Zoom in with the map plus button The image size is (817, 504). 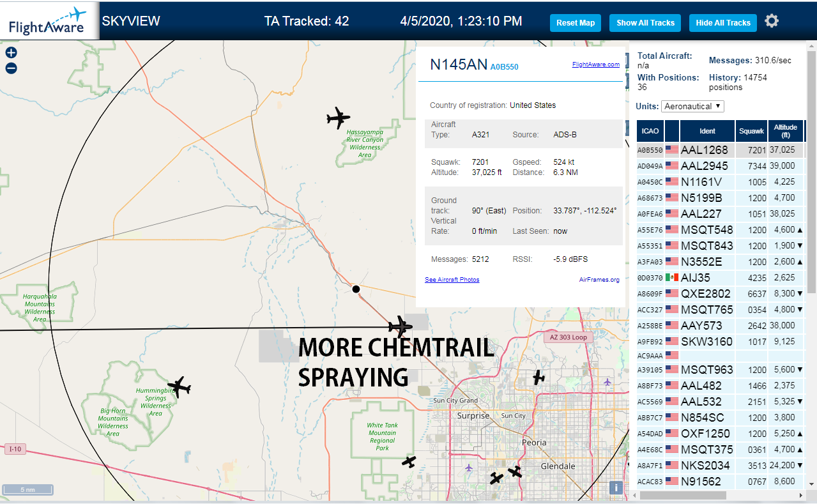pyautogui.click(x=11, y=53)
